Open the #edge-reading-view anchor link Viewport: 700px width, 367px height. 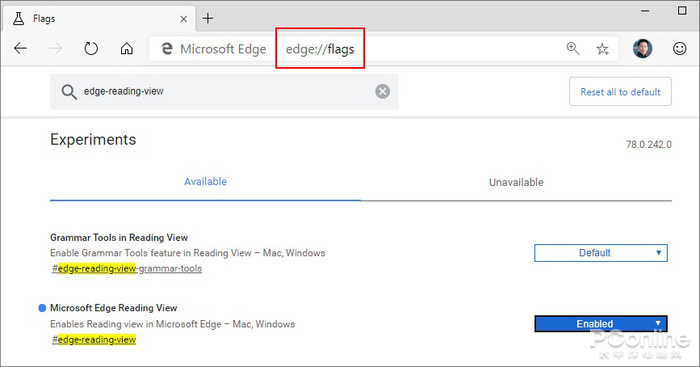pyautogui.click(x=94, y=339)
